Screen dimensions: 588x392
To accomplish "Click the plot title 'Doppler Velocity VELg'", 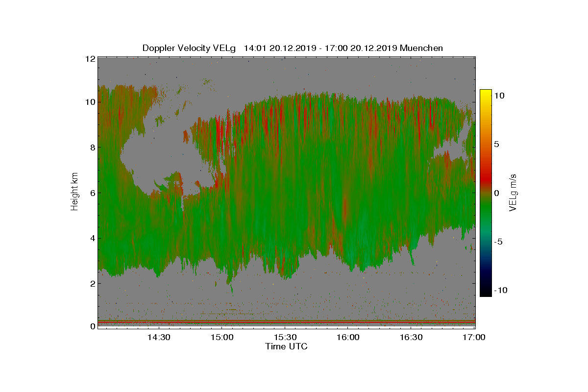I will pyautogui.click(x=189, y=48).
